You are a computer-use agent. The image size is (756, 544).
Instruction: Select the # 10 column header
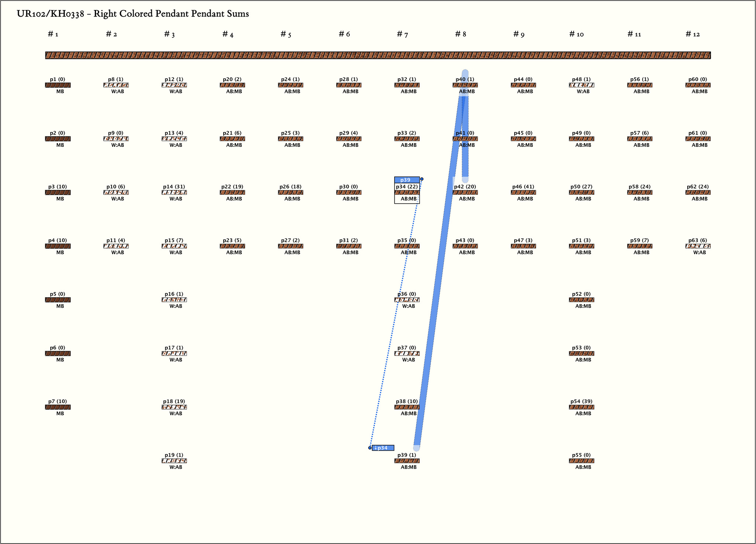[576, 34]
